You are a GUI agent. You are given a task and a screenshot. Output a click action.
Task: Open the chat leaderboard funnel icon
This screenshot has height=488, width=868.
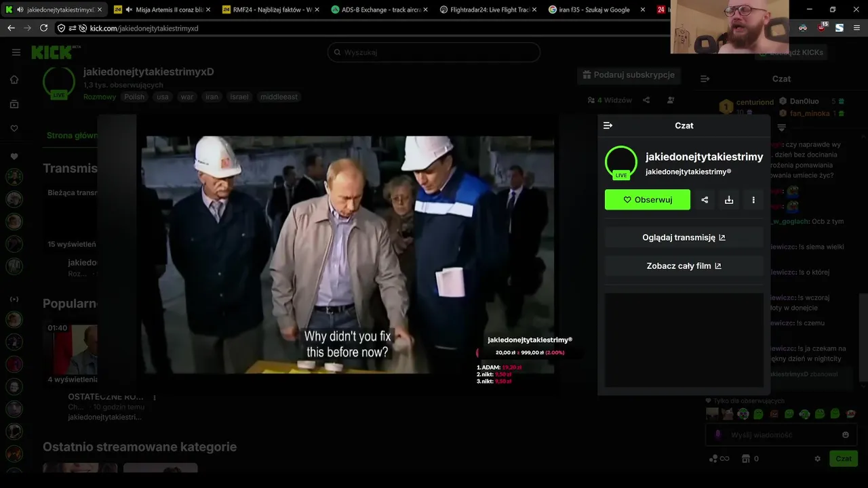click(781, 127)
